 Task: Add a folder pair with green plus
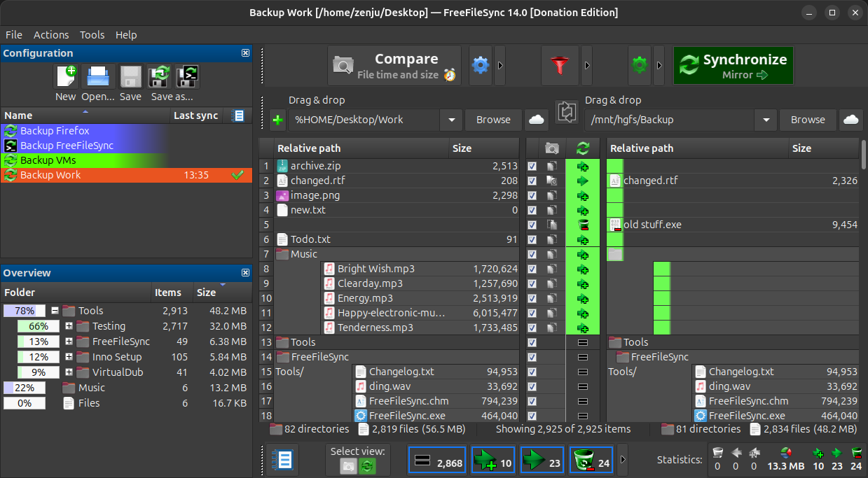277,120
